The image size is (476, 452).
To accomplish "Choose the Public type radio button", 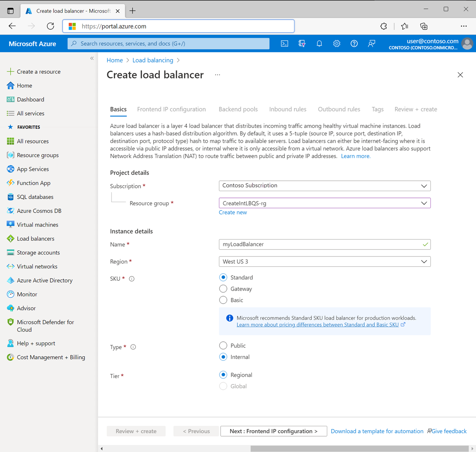I will (223, 346).
